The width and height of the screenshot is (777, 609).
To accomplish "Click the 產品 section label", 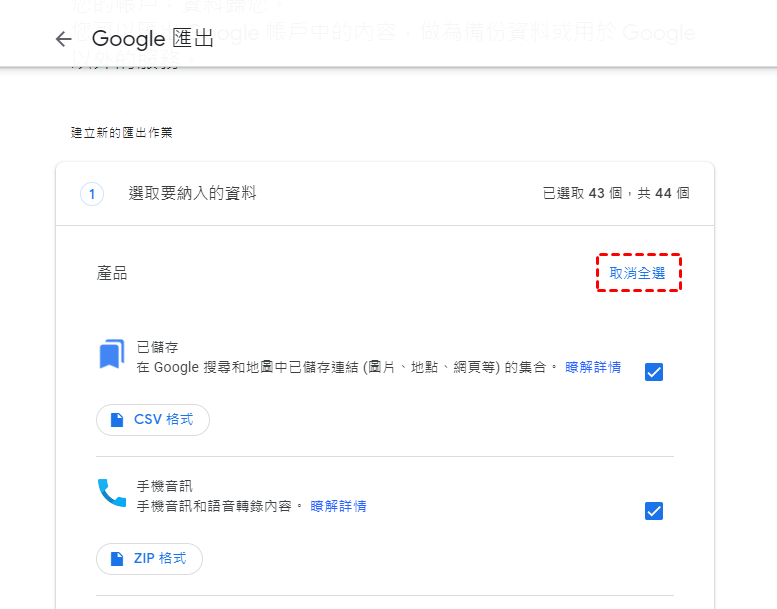I will coord(112,273).
